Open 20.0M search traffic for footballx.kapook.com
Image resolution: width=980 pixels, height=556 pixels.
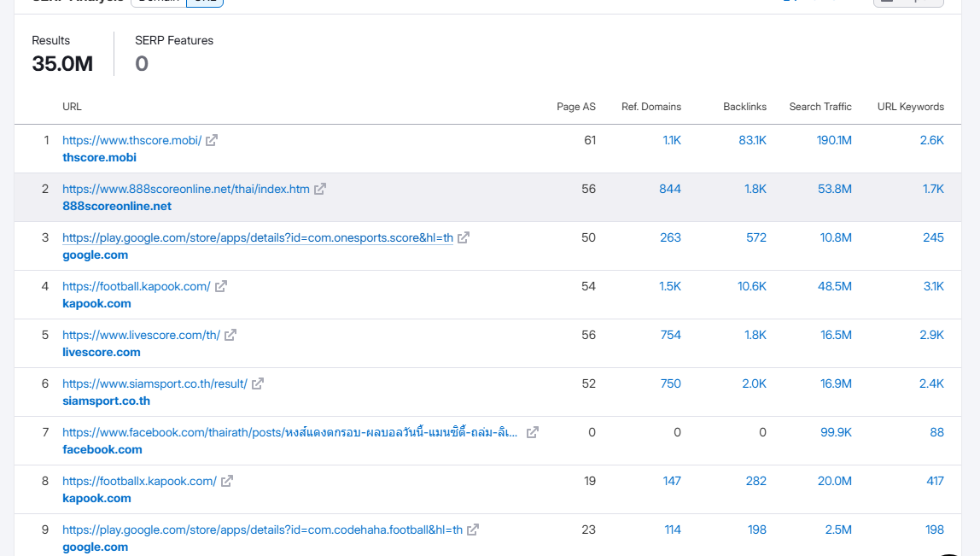pyautogui.click(x=835, y=481)
